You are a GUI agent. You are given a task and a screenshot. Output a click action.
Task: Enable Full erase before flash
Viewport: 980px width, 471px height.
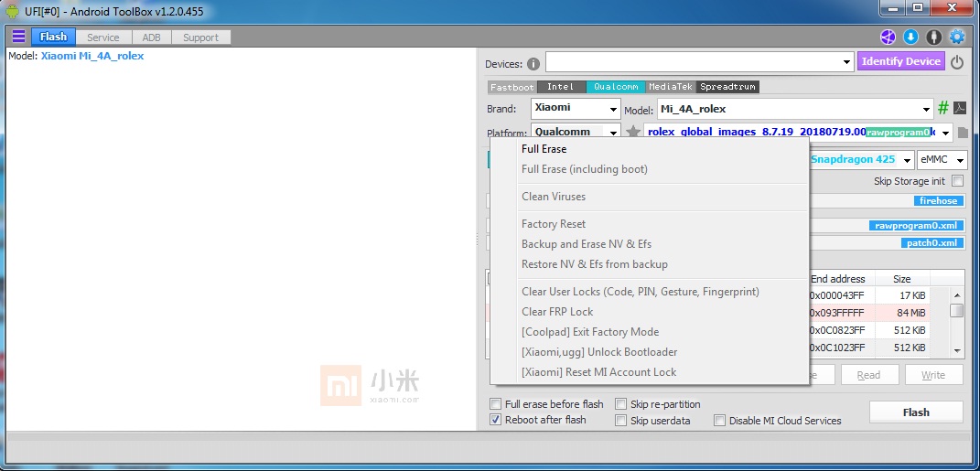496,403
